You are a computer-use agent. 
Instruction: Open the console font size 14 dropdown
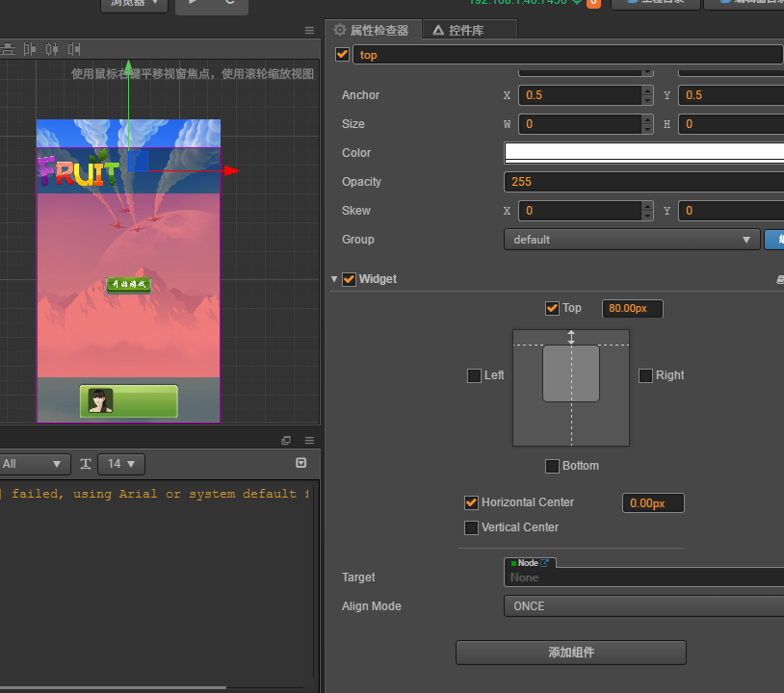[121, 464]
